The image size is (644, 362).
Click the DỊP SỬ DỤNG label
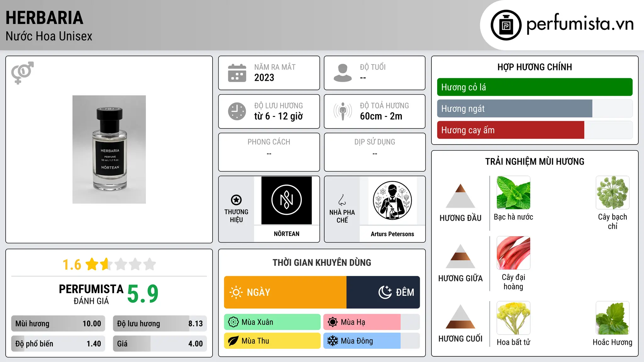click(x=375, y=142)
